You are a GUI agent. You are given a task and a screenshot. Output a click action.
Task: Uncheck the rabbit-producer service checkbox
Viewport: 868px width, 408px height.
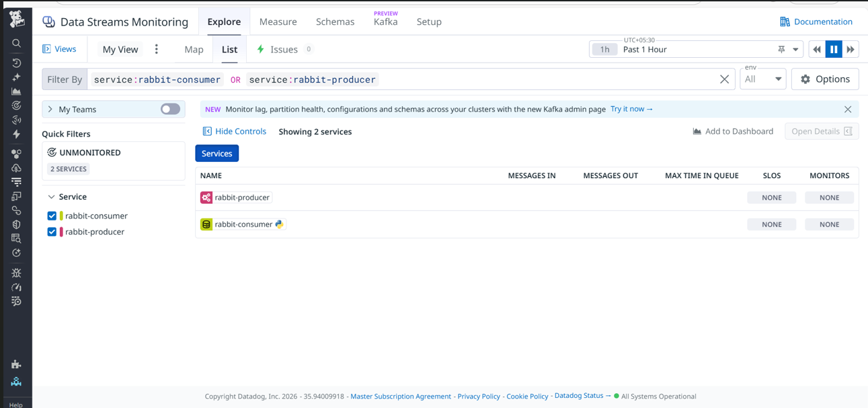pos(52,232)
